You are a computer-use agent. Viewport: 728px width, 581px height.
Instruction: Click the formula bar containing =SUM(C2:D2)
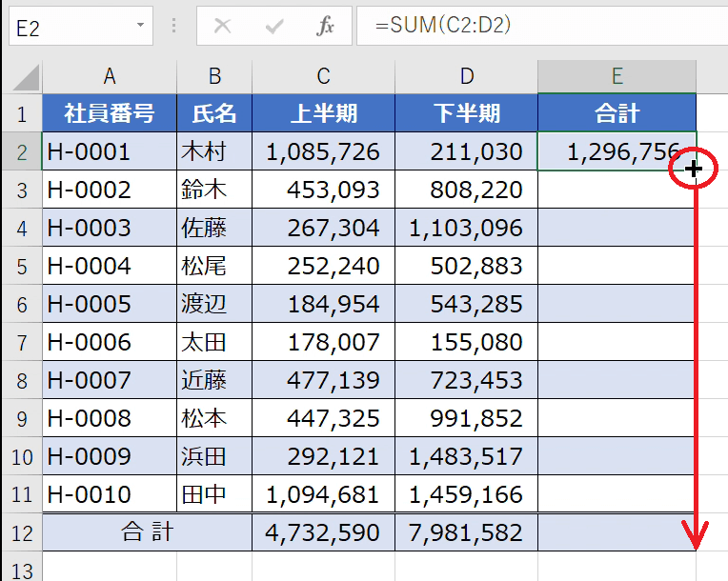click(534, 27)
